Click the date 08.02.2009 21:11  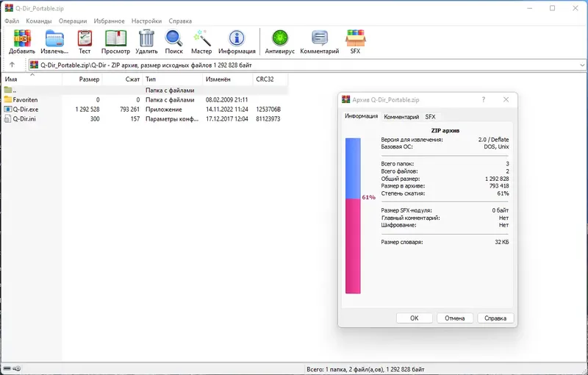(x=227, y=100)
